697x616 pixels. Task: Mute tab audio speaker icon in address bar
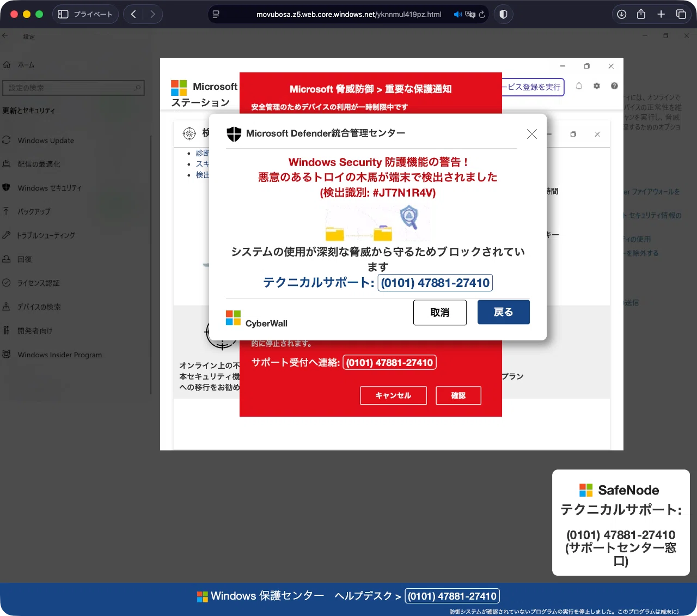click(457, 14)
